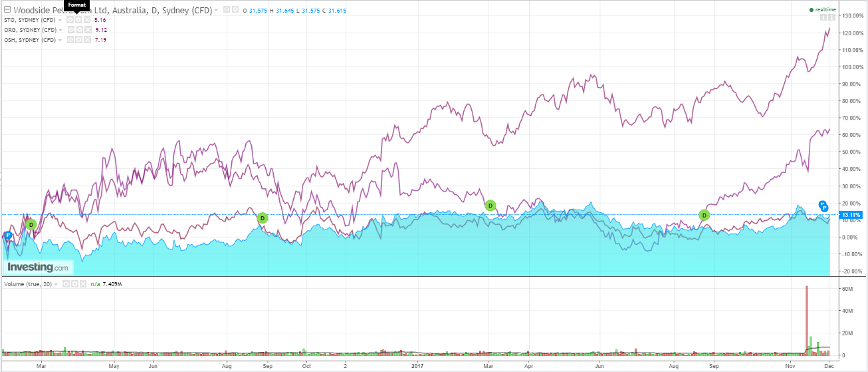Viewport: 868px width, 372px height.
Task: Remove the OSH comparison series
Action: [87, 40]
